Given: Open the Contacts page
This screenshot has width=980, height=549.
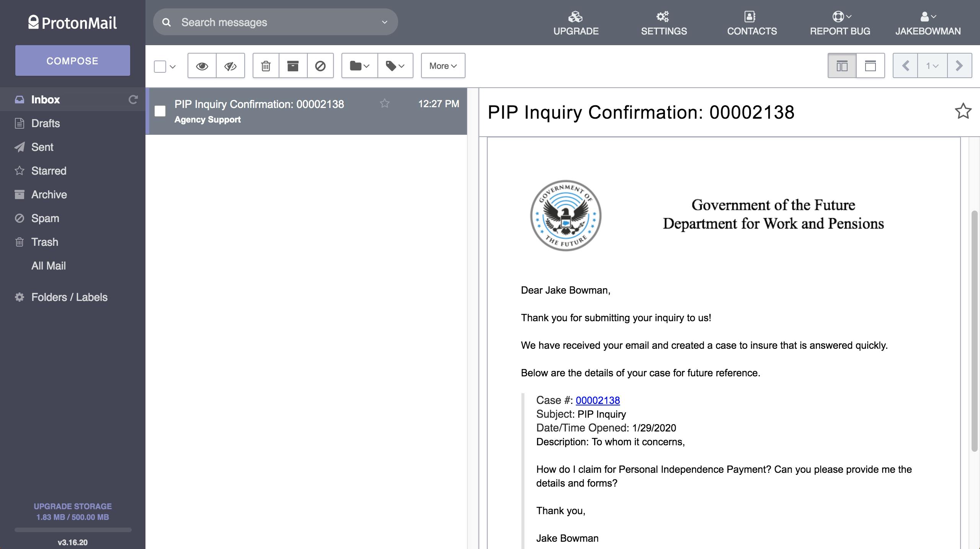Looking at the screenshot, I should click(x=751, y=23).
